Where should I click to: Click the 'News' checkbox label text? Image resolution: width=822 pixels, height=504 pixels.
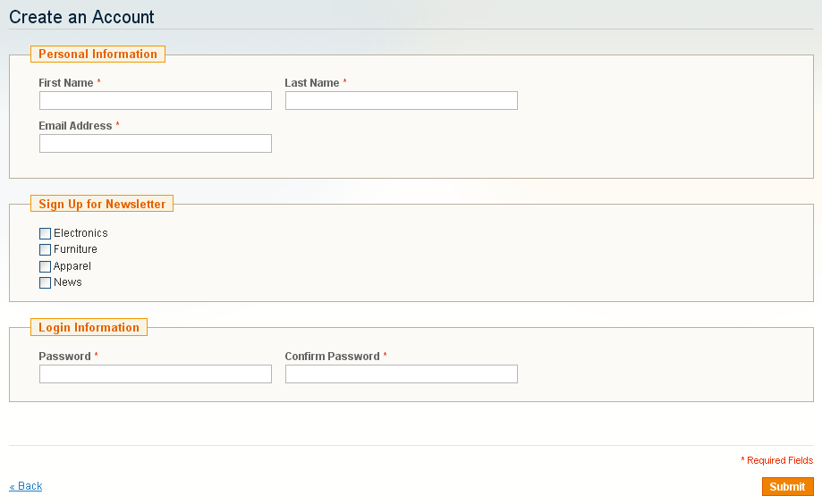[68, 282]
